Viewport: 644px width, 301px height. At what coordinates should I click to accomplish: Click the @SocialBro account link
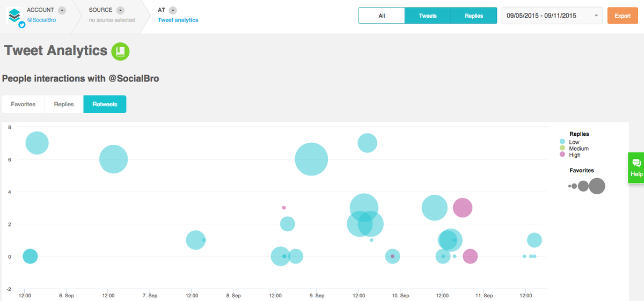41,20
